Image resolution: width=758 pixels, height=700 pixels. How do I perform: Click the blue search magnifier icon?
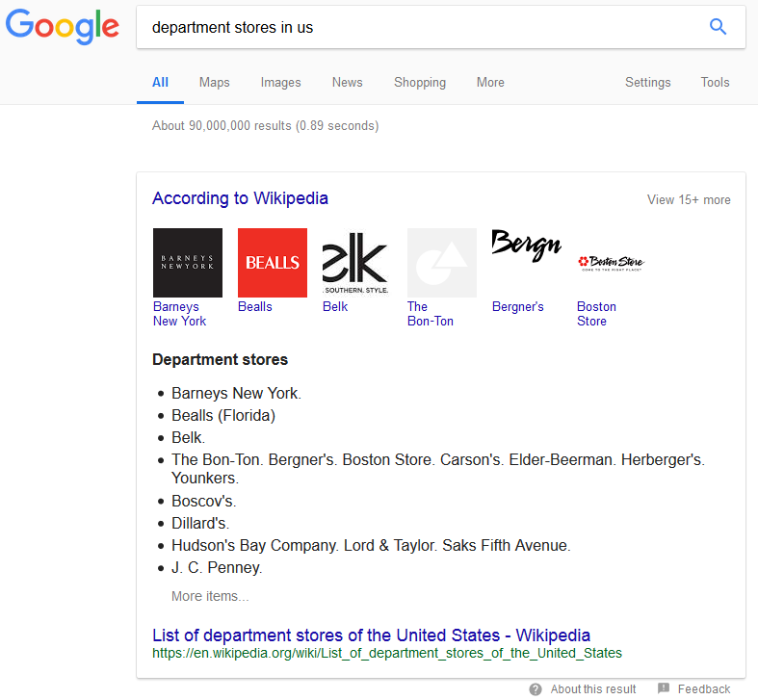tap(718, 27)
